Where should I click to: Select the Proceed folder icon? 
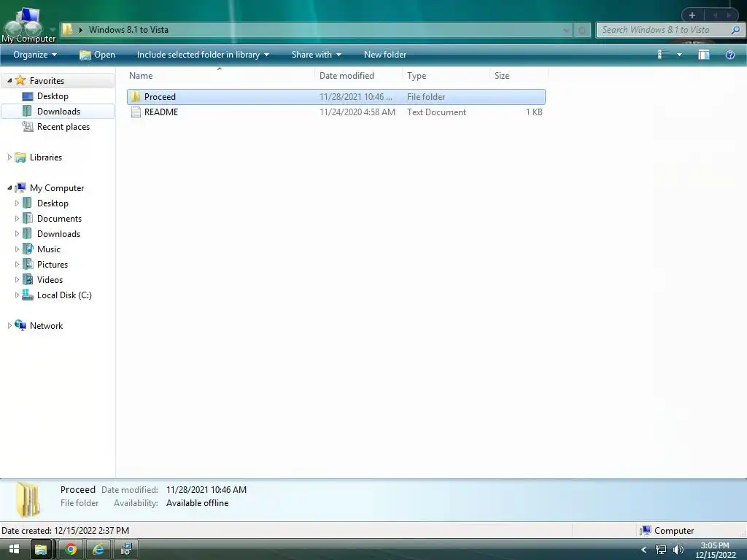coord(136,97)
